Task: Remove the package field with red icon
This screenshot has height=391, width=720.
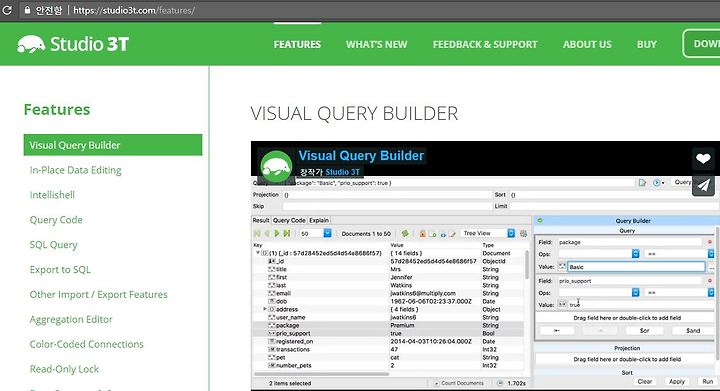Action: 709,242
